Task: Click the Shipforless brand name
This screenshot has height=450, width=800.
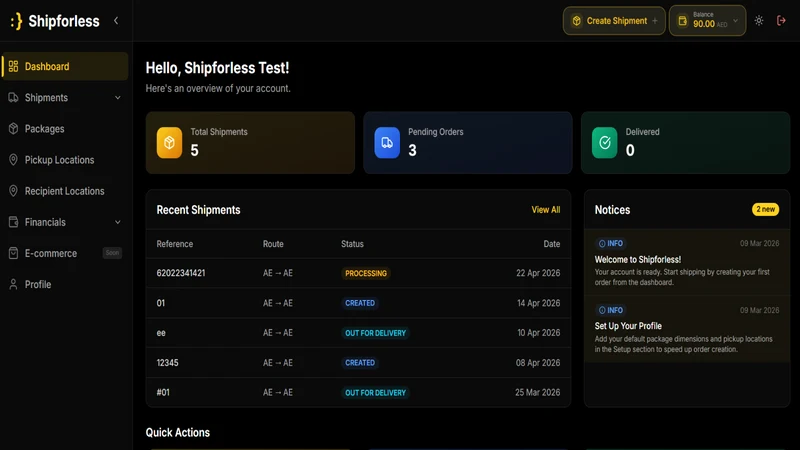Action: [x=64, y=21]
